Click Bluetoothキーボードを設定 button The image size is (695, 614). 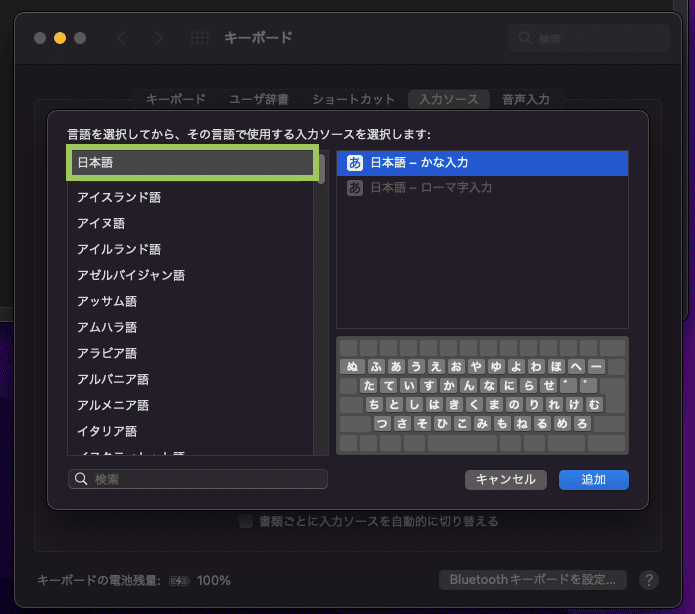click(x=533, y=580)
